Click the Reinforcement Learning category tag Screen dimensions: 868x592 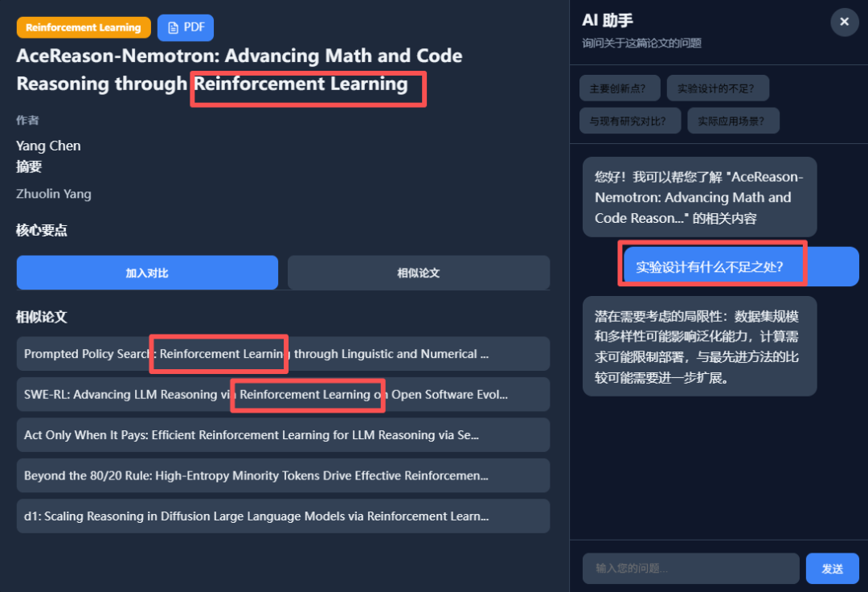coord(84,27)
